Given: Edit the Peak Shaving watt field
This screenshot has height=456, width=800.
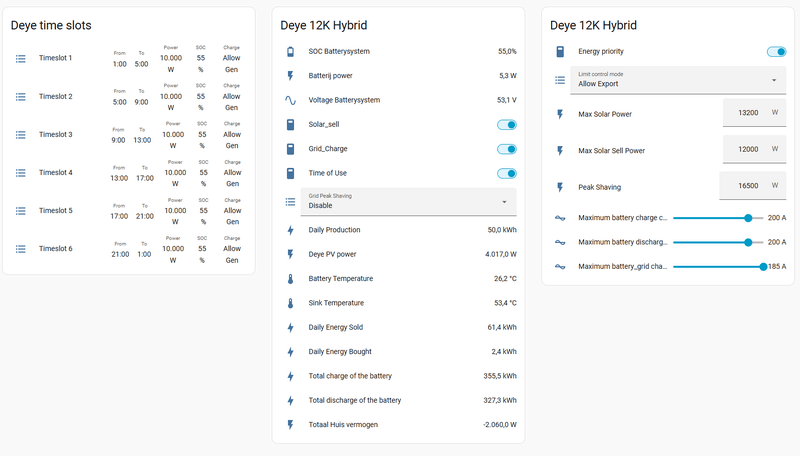Looking at the screenshot, I should 753,186.
